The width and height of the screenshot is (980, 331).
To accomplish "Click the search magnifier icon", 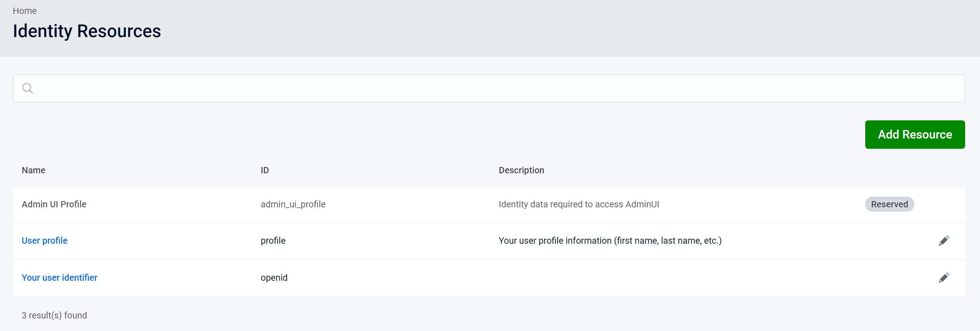I will pos(28,88).
